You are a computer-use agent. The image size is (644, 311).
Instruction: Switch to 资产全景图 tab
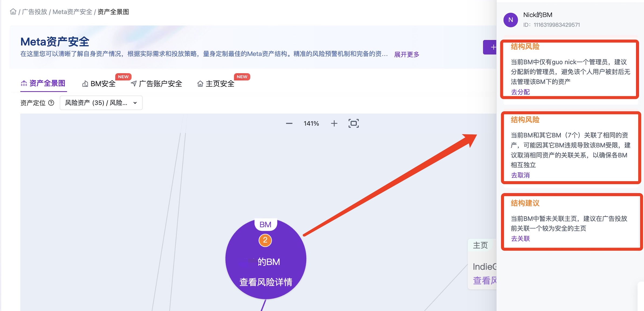tap(43, 83)
